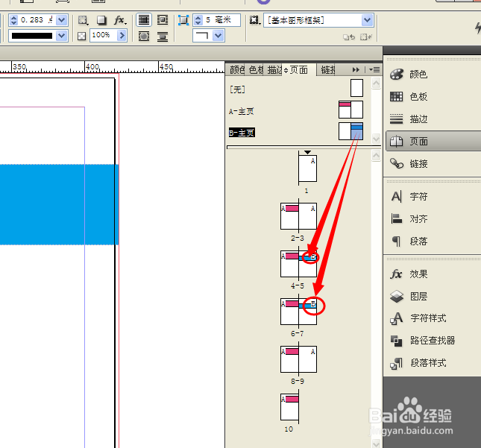481x448 pixels.
Task: Switch to the 页面 tab in panel group
Action: pyautogui.click(x=299, y=70)
